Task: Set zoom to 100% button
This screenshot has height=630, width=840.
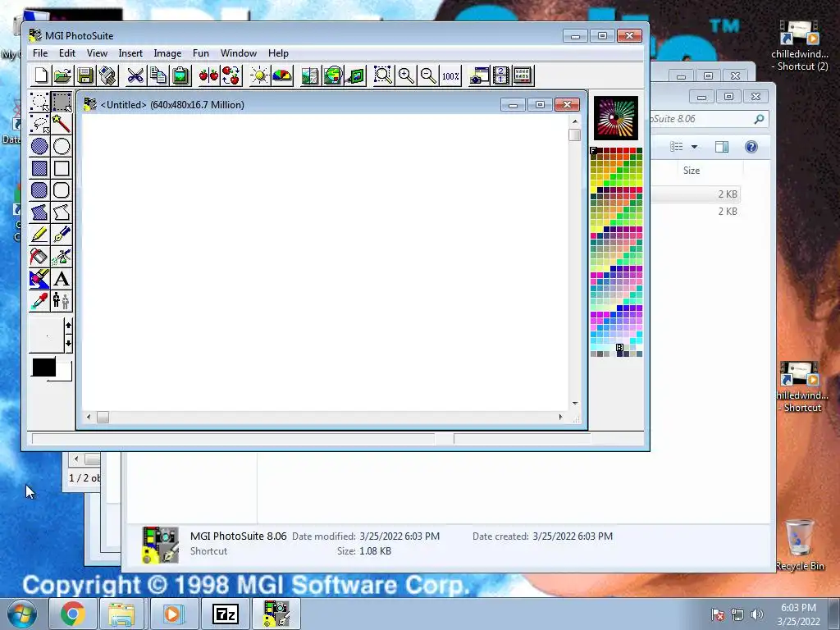Action: click(x=450, y=75)
